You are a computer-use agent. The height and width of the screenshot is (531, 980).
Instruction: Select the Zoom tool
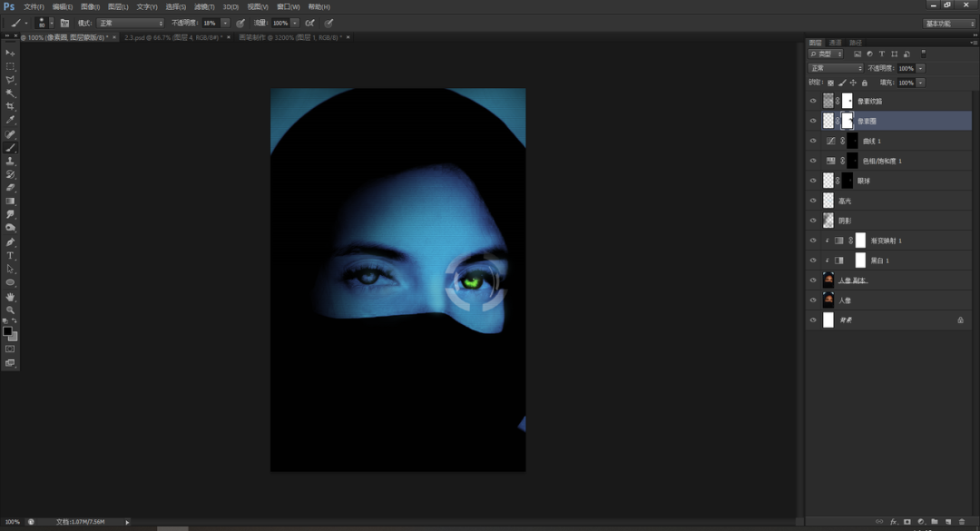pyautogui.click(x=10, y=310)
